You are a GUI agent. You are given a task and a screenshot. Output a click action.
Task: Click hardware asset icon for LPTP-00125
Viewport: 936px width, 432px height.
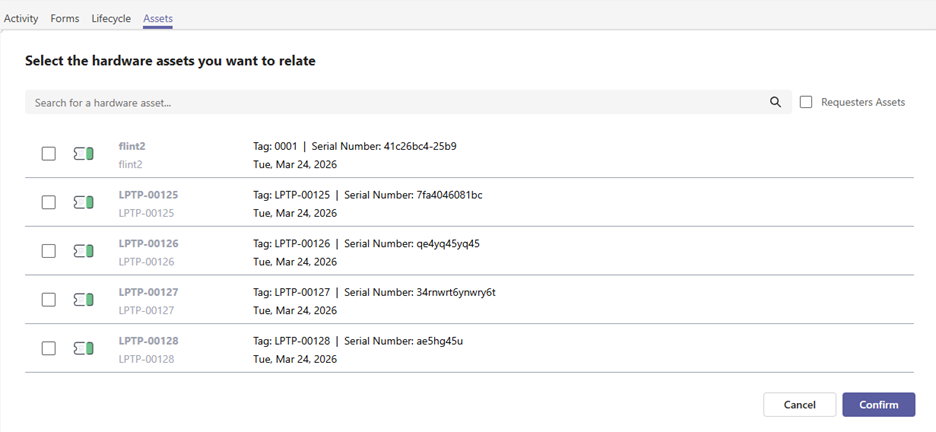[84, 202]
